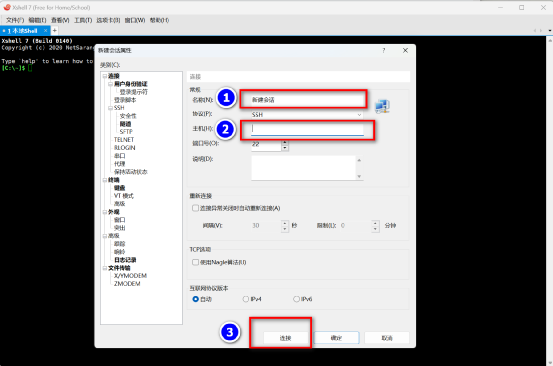Close the 新建会话属性 dialog with X
The width and height of the screenshot is (553, 366).
[405, 50]
